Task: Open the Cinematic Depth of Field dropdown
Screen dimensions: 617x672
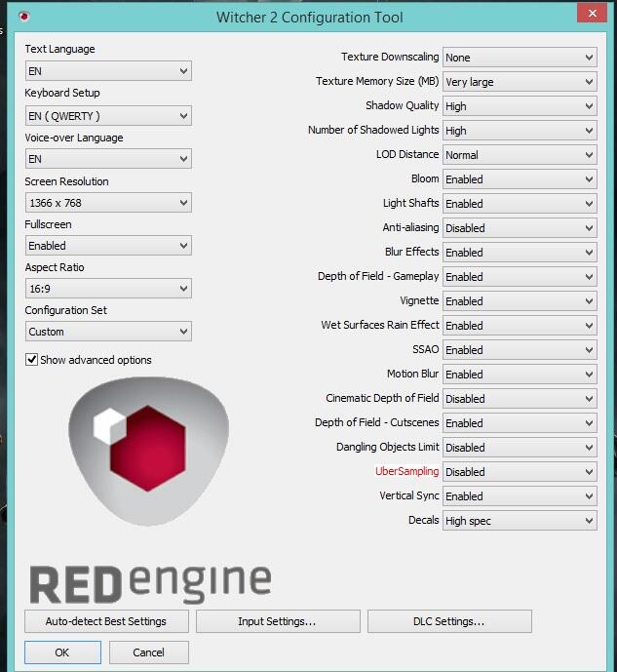Action: (520, 399)
